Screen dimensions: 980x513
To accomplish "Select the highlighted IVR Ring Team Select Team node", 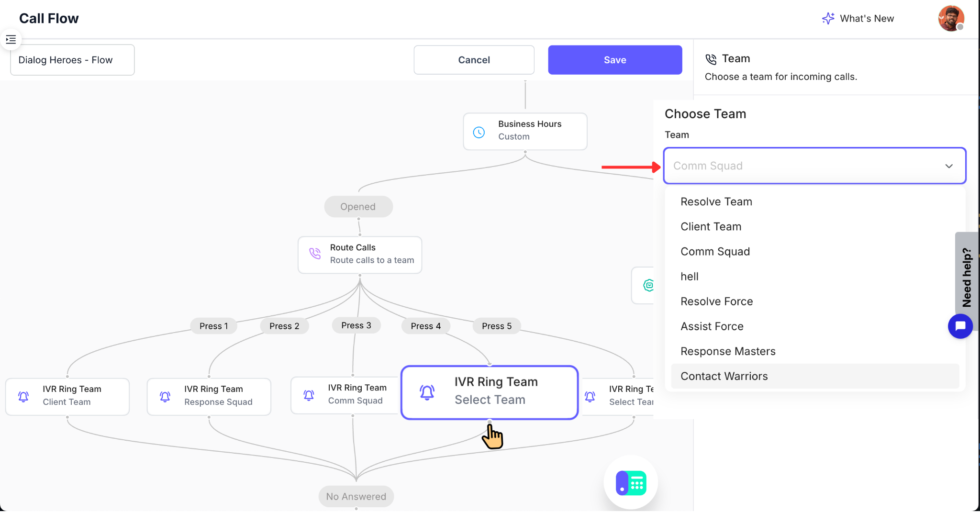I will click(490, 392).
